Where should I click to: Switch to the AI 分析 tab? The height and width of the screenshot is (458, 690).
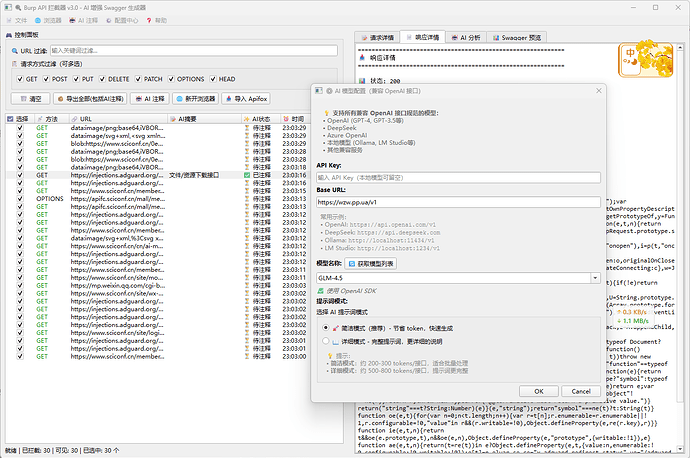(466, 37)
